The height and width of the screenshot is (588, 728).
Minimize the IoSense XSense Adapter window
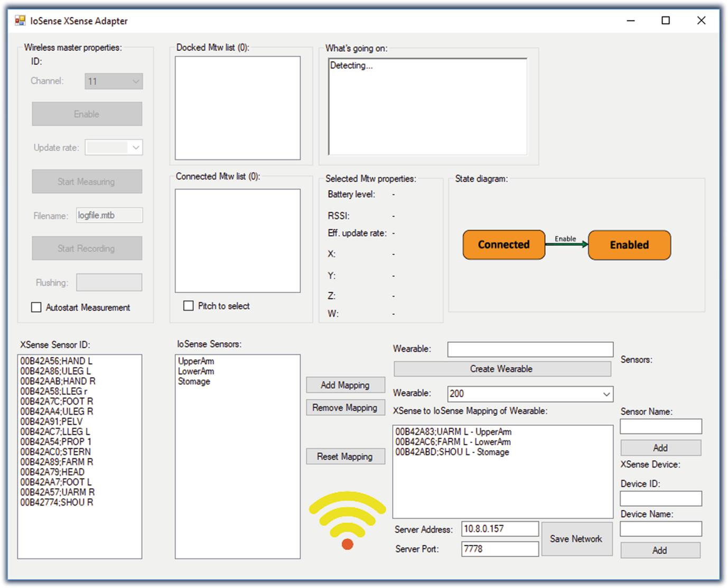coord(631,21)
